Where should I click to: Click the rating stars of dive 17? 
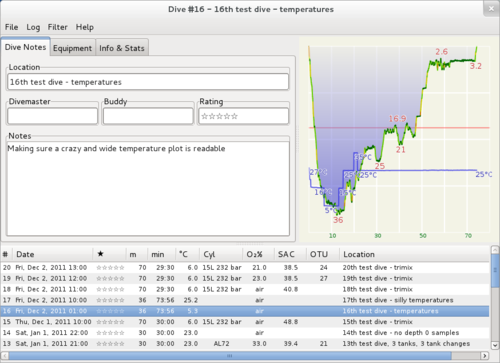[110, 300]
